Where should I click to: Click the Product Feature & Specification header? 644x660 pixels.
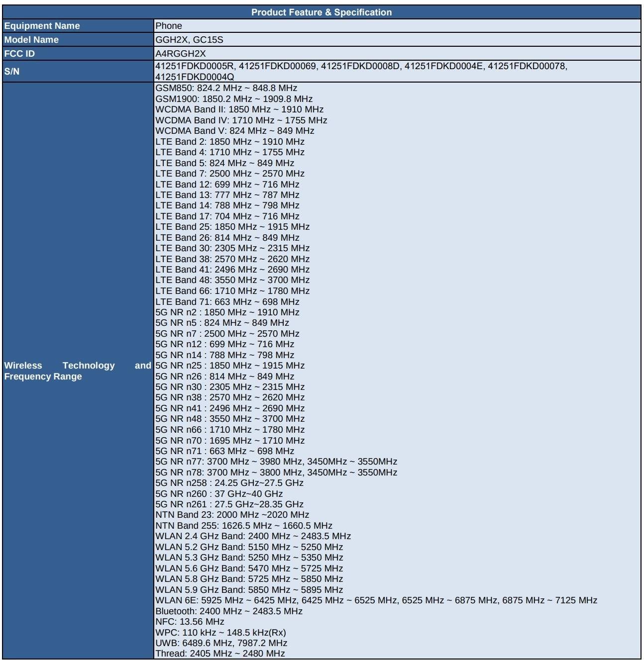(322, 12)
